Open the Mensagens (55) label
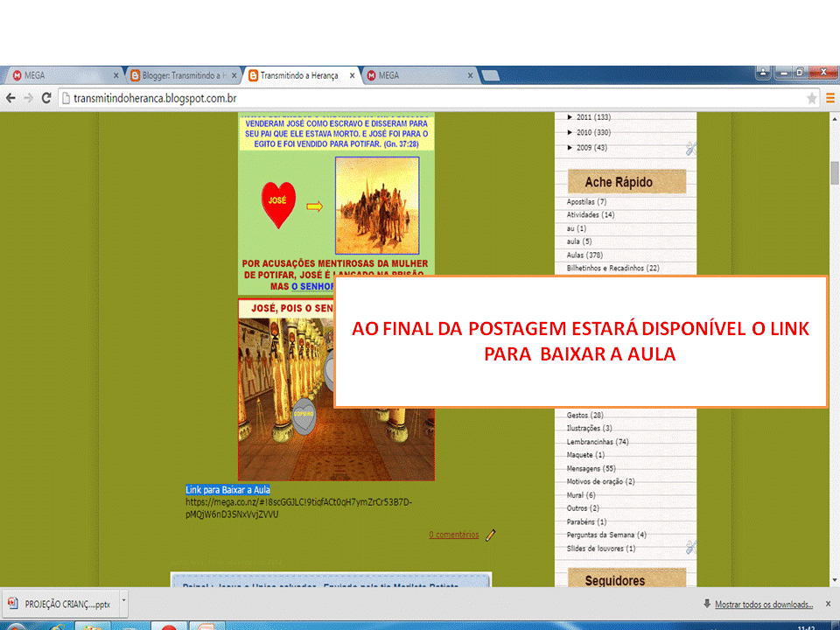 tap(591, 468)
